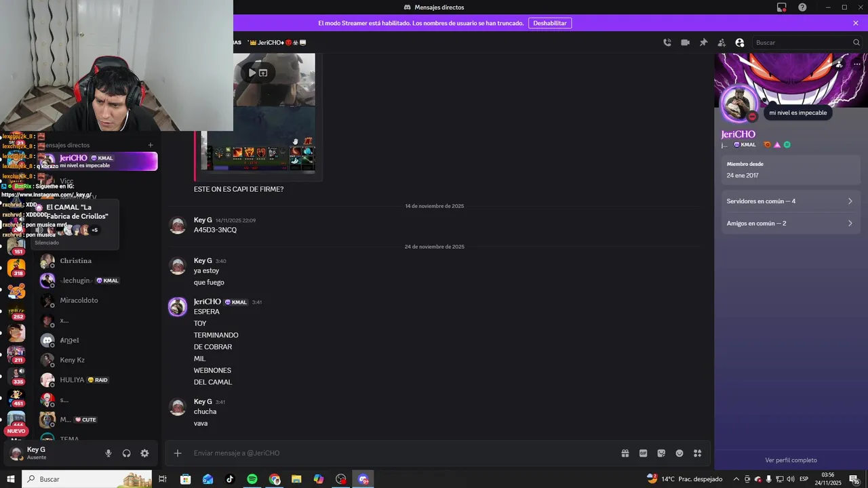This screenshot has width=868, height=488.
Task: Open server icon with 451 badge
Action: [x=16, y=398]
